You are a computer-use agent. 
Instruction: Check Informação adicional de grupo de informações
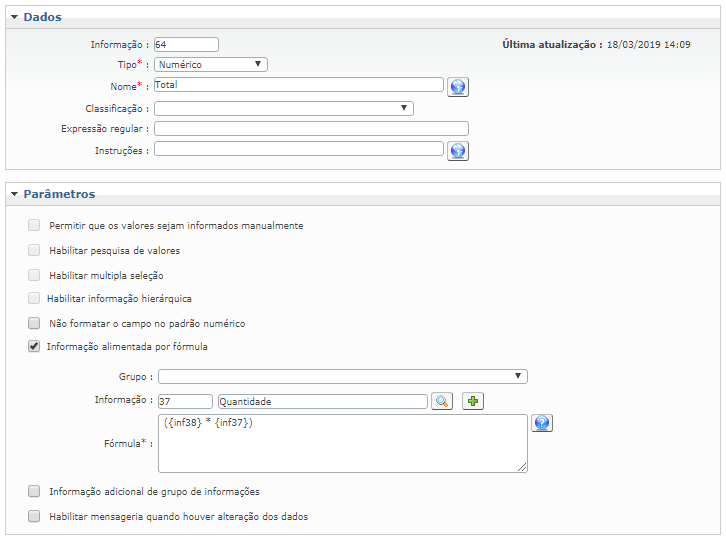(34, 491)
